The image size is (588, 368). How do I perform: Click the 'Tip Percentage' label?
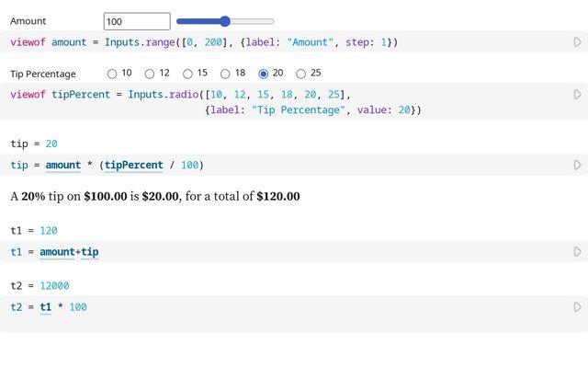point(43,74)
